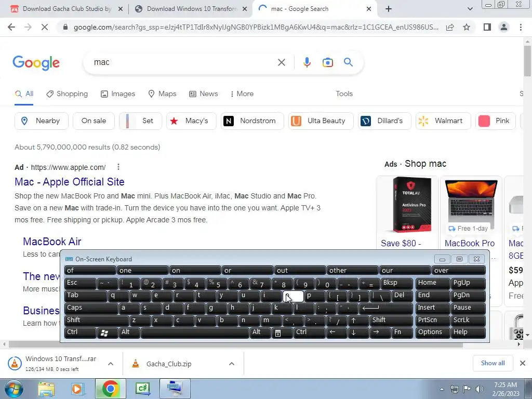Select the Shopping results tab
The width and height of the screenshot is (532, 399).
[x=67, y=94]
